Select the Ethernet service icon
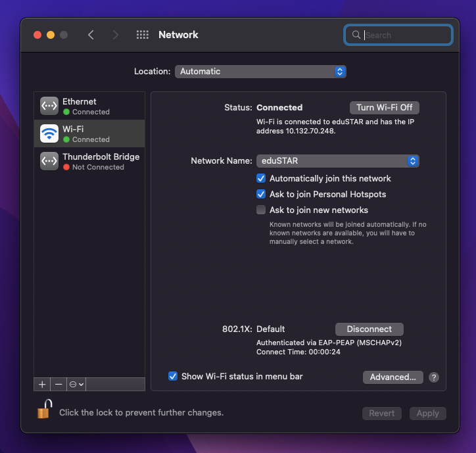476x453 pixels. [49, 106]
